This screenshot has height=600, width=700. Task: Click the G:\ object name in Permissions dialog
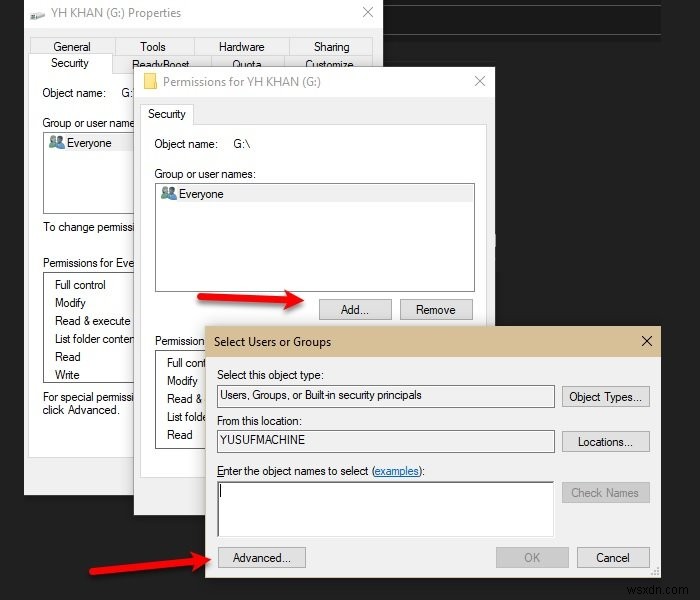click(x=242, y=144)
